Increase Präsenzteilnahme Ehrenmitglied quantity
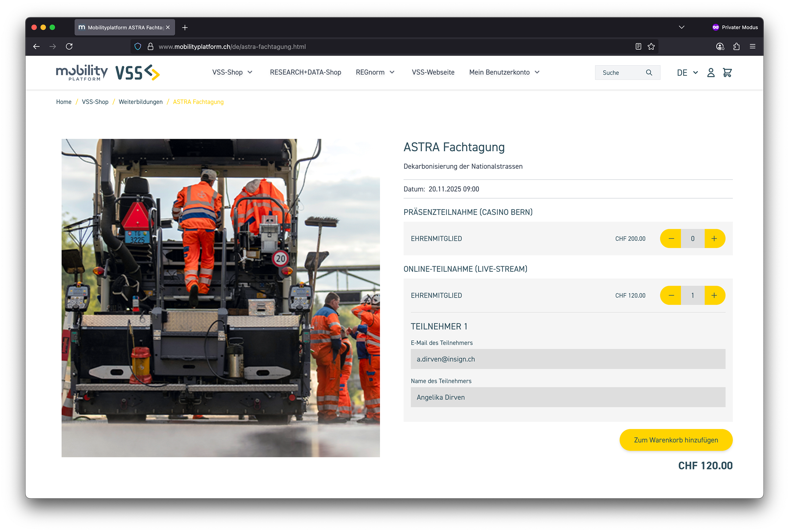 point(715,238)
